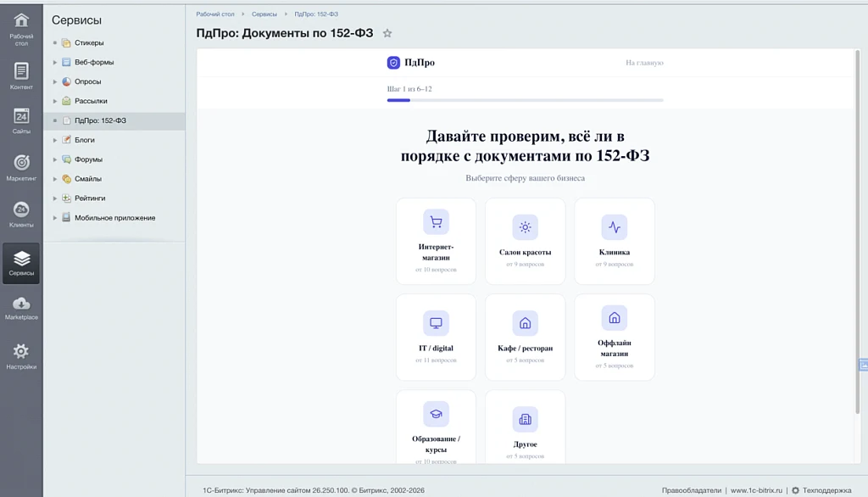Click the Образование / курсы label

coord(437,444)
